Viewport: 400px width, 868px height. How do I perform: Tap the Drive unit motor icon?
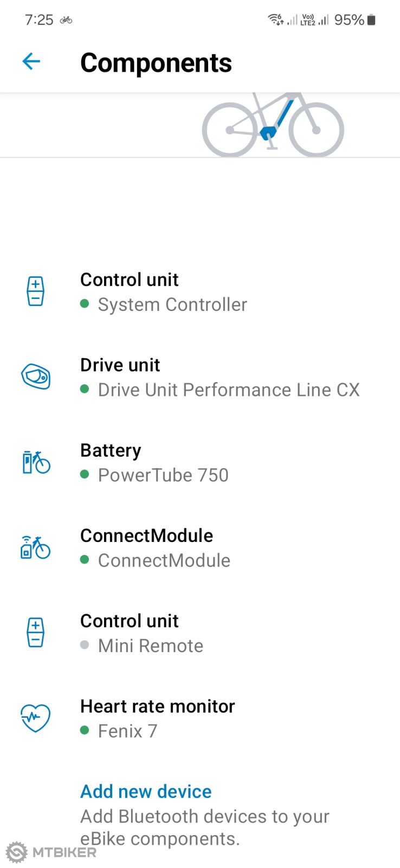[36, 376]
